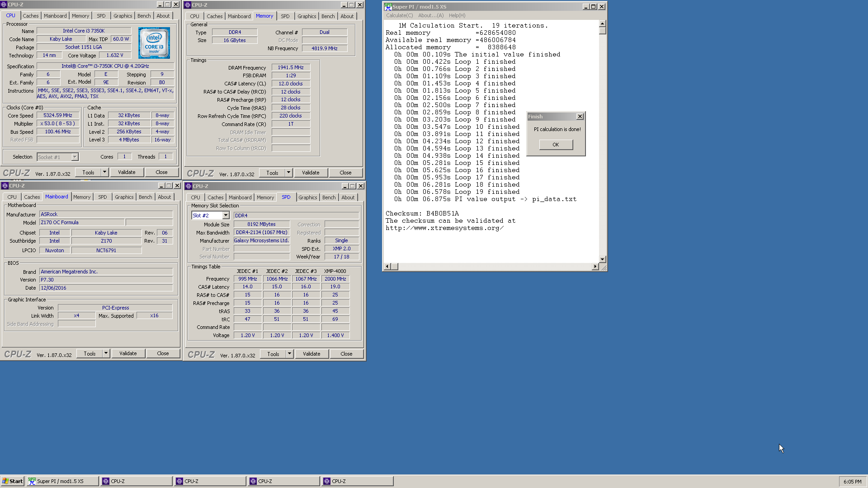
Task: Click the Intel Core i3 logo in CPU-Z
Action: click(x=154, y=42)
